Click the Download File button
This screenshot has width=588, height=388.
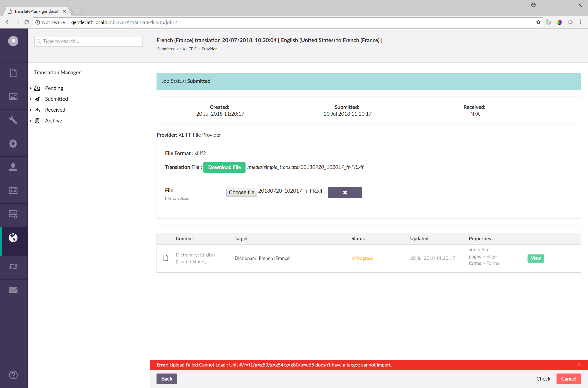point(224,167)
